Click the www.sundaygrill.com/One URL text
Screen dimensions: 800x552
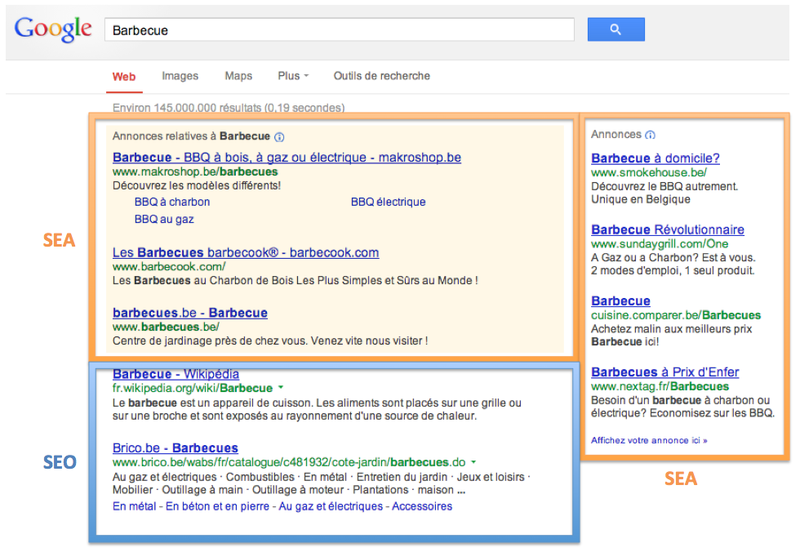click(660, 244)
